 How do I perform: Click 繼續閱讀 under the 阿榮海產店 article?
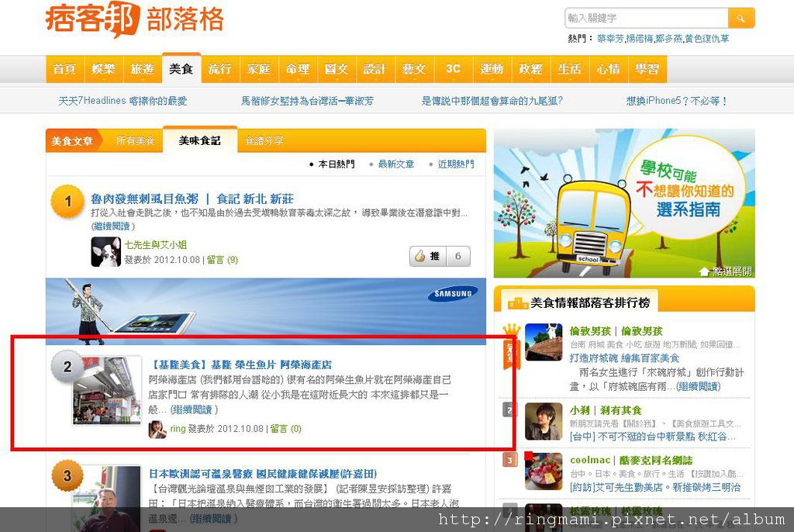pyautogui.click(x=194, y=409)
